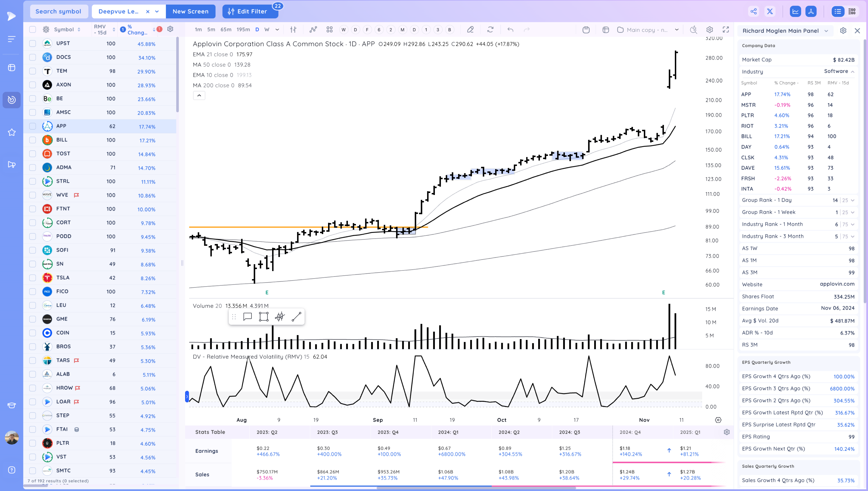Click the Search symbol field
This screenshot has width=868, height=491.
tap(59, 12)
